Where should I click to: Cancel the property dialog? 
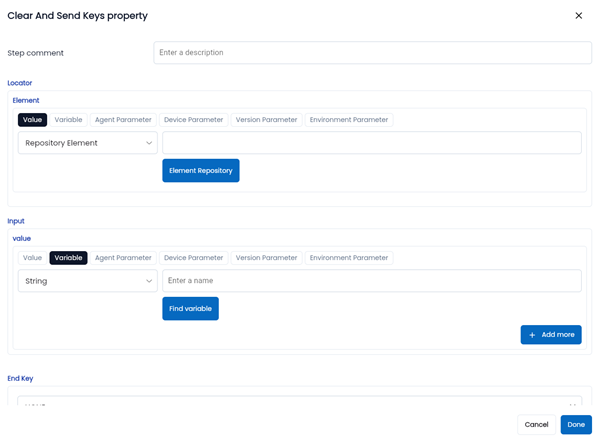coord(536,425)
